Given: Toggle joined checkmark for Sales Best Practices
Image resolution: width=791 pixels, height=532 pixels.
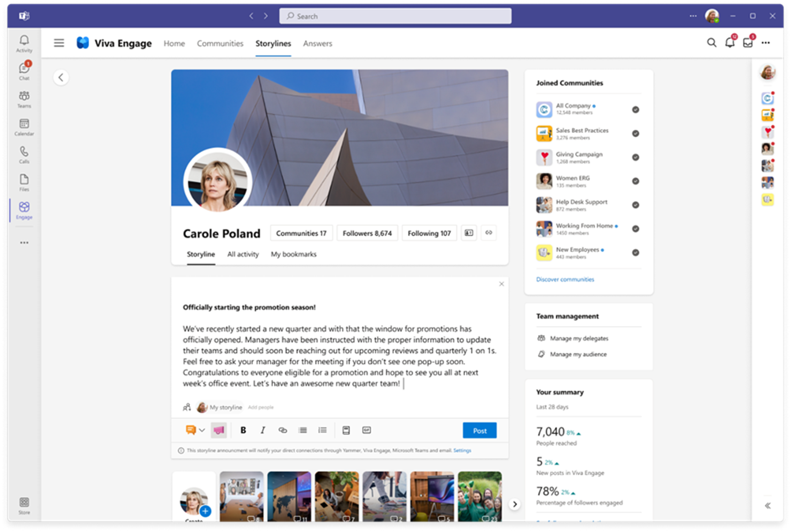Looking at the screenshot, I should [x=635, y=133].
